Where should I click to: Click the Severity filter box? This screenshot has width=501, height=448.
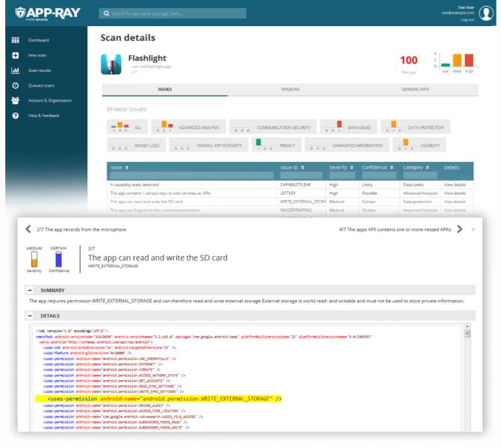(x=342, y=175)
